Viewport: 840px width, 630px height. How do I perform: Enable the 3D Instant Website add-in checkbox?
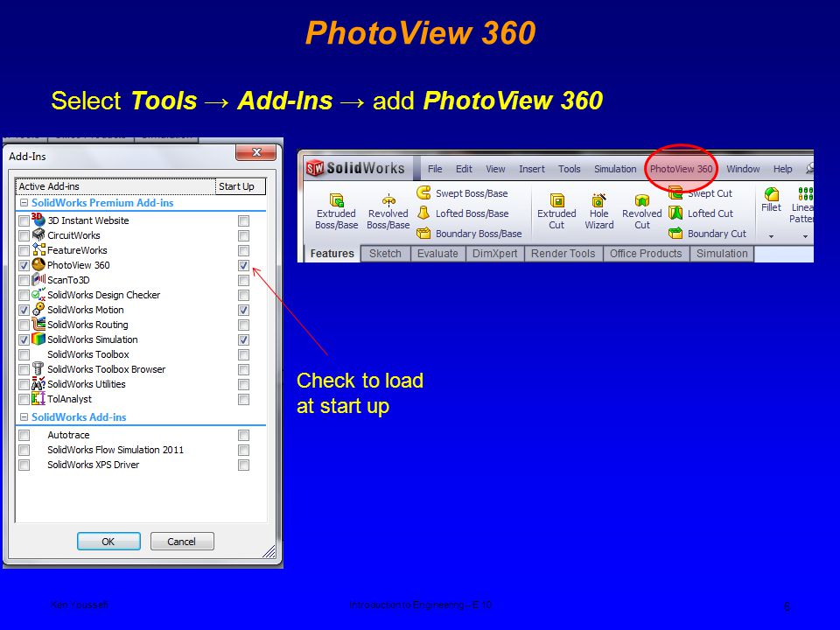(x=24, y=220)
